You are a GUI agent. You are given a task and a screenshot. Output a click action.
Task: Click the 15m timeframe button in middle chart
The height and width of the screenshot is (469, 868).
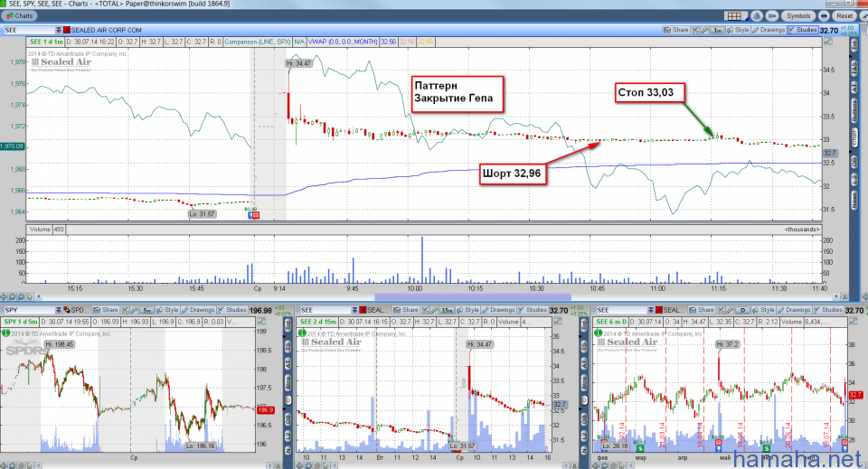click(448, 310)
